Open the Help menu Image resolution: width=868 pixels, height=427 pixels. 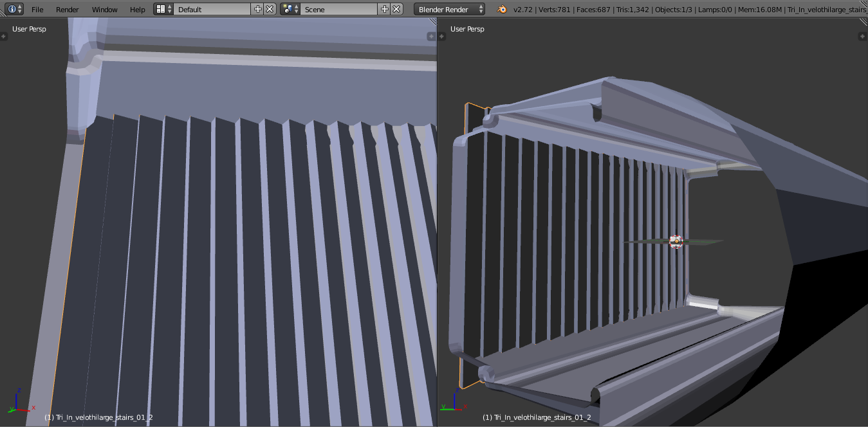pos(137,10)
